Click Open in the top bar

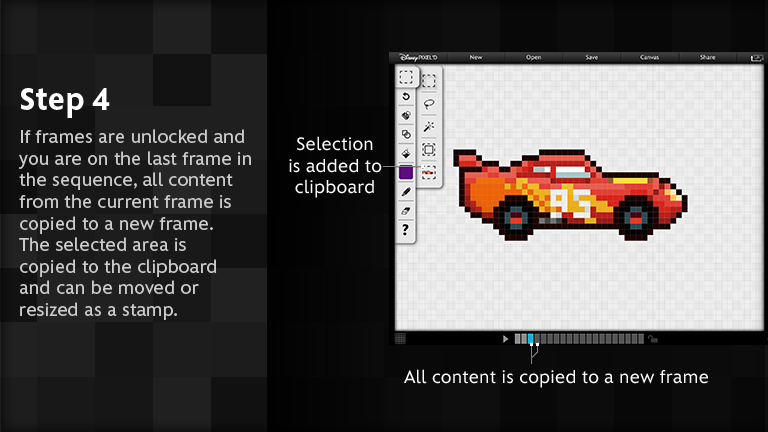533,57
